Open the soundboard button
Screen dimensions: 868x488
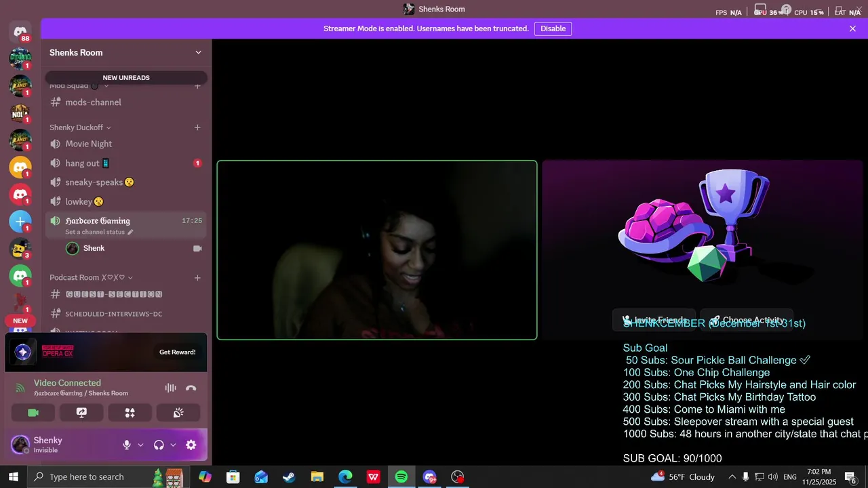coord(178,413)
